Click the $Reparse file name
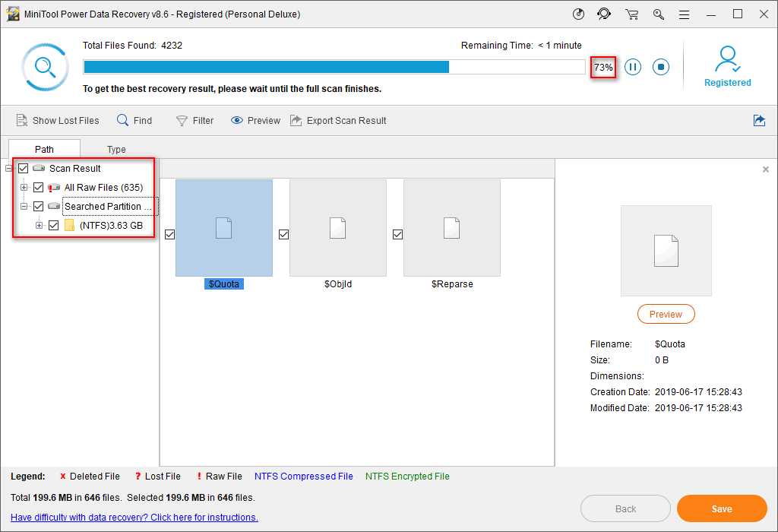Image resolution: width=778 pixels, height=532 pixels. coord(452,284)
